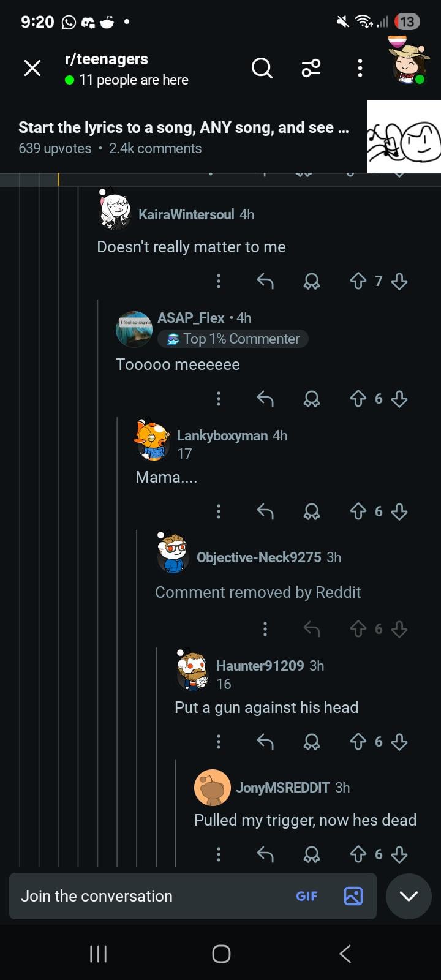441x980 pixels.
Task: Tap the search magnifier icon
Action: tap(262, 68)
